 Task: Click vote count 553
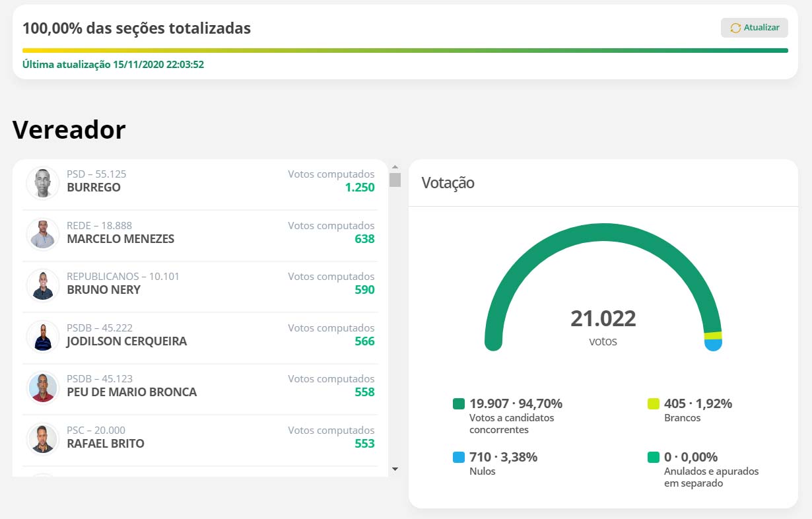tap(364, 444)
